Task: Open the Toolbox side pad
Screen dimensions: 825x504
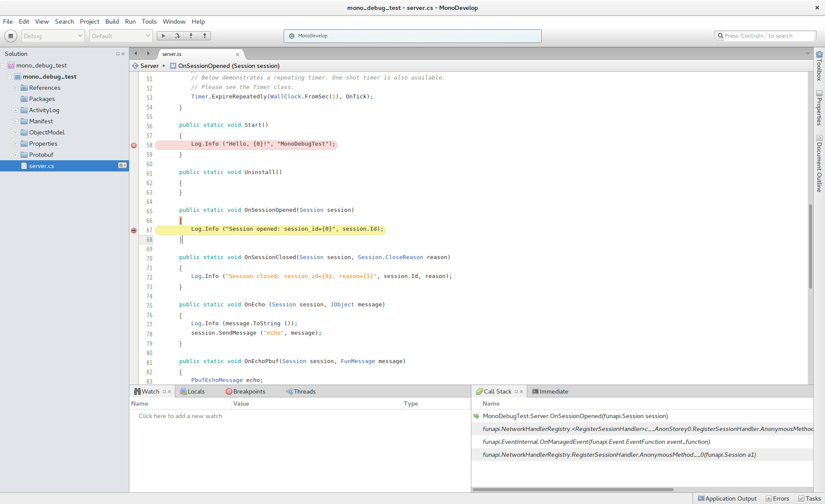Action: [819, 66]
